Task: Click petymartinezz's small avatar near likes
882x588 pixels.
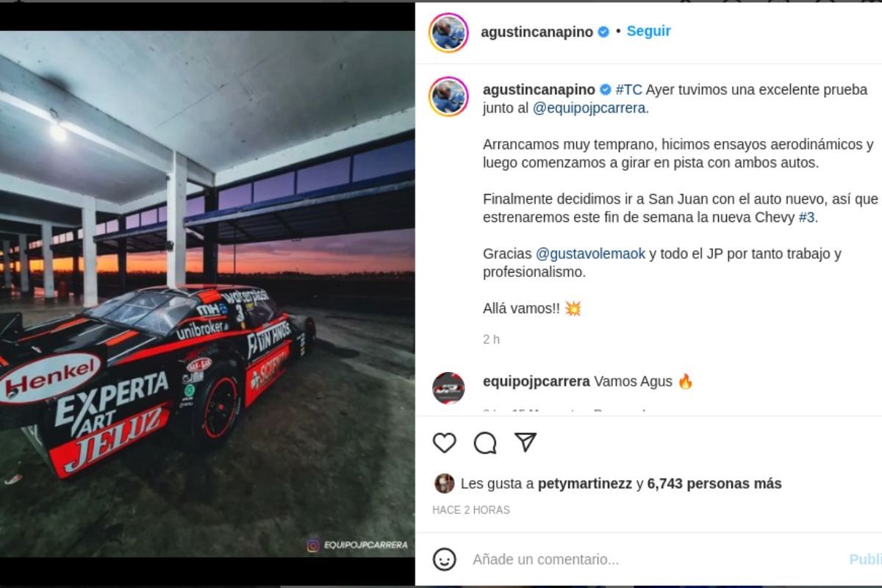Action: [x=444, y=483]
